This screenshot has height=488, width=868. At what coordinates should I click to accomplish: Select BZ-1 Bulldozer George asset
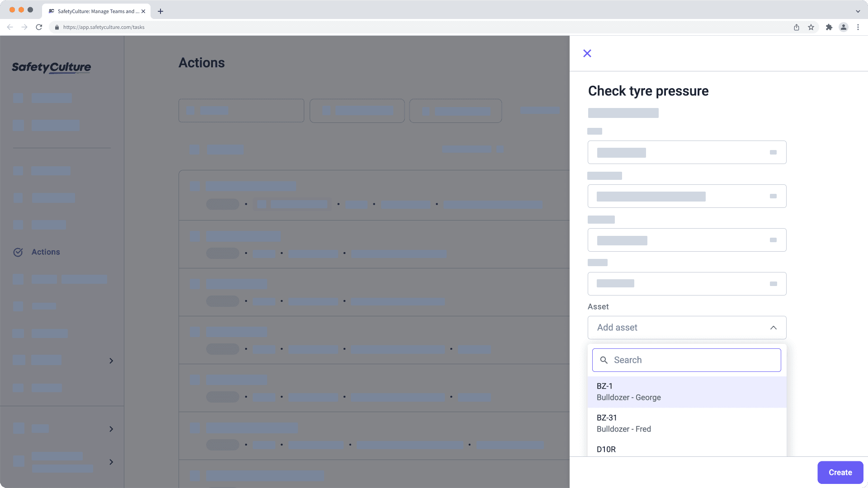(687, 391)
